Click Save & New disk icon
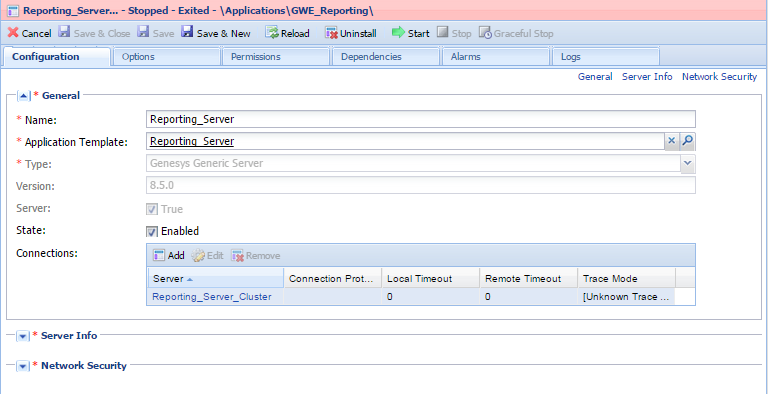This screenshot has width=768, height=394. (187, 32)
